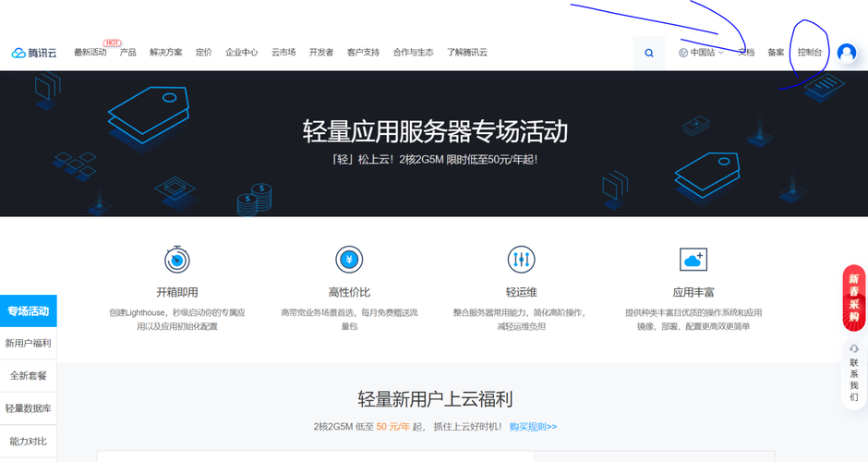The width and height of the screenshot is (868, 462).
Task: Go to 文档 in the header
Action: click(746, 52)
